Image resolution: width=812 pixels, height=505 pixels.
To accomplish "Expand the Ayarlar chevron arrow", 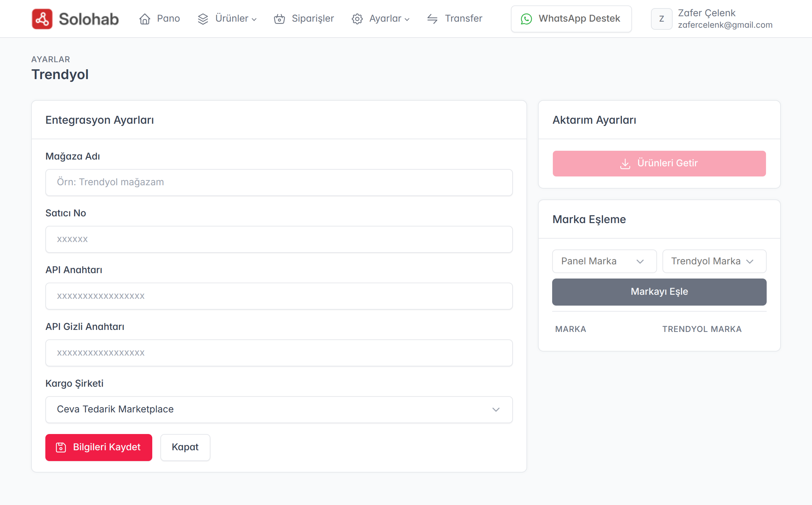I will (407, 20).
